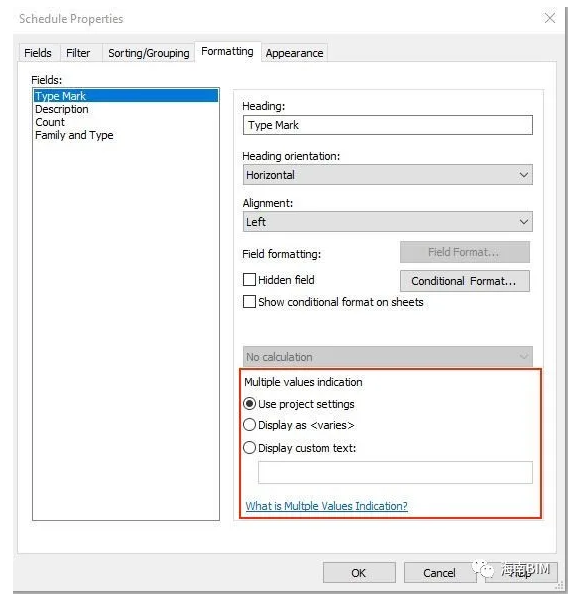Image resolution: width=580 pixels, height=600 pixels.
Task: Click the Field Format button
Action: (464, 252)
